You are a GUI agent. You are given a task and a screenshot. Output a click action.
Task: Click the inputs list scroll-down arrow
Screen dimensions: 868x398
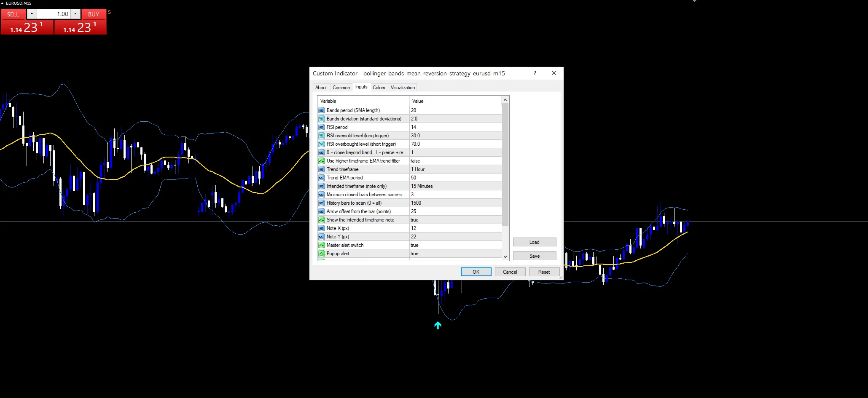505,256
